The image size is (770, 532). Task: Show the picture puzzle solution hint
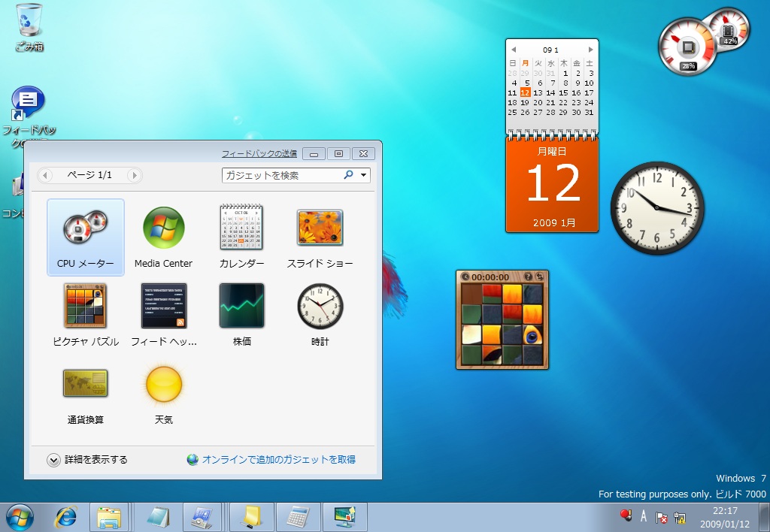pos(529,277)
